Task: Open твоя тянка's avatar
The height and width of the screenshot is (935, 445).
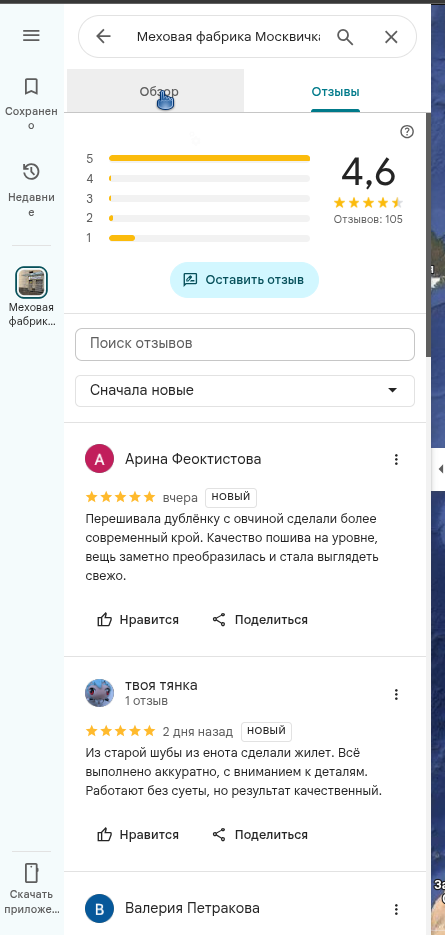Action: tap(100, 693)
